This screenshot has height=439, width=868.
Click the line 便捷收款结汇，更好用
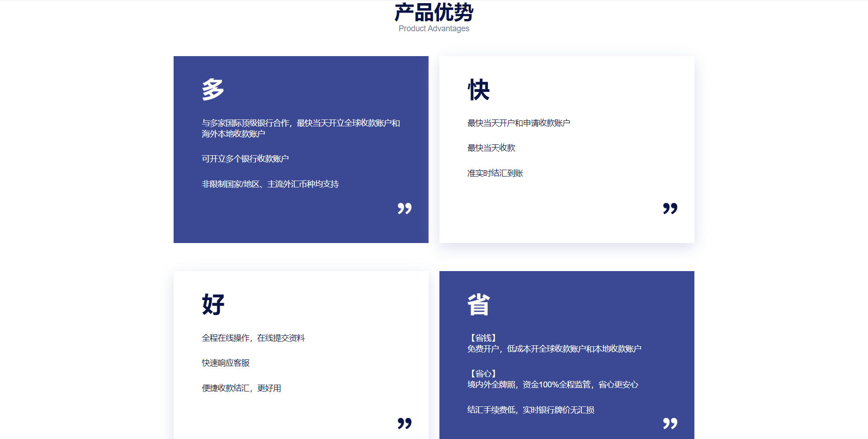point(241,388)
